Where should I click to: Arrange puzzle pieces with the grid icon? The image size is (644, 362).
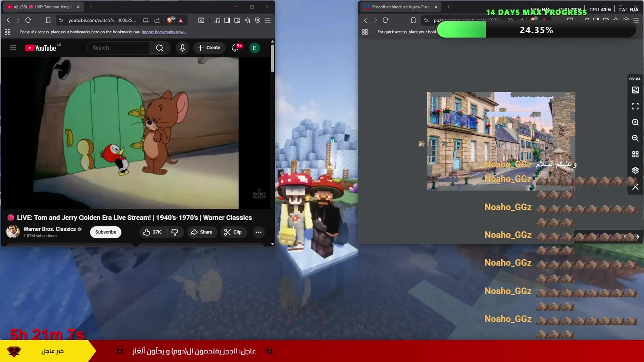[x=635, y=154]
